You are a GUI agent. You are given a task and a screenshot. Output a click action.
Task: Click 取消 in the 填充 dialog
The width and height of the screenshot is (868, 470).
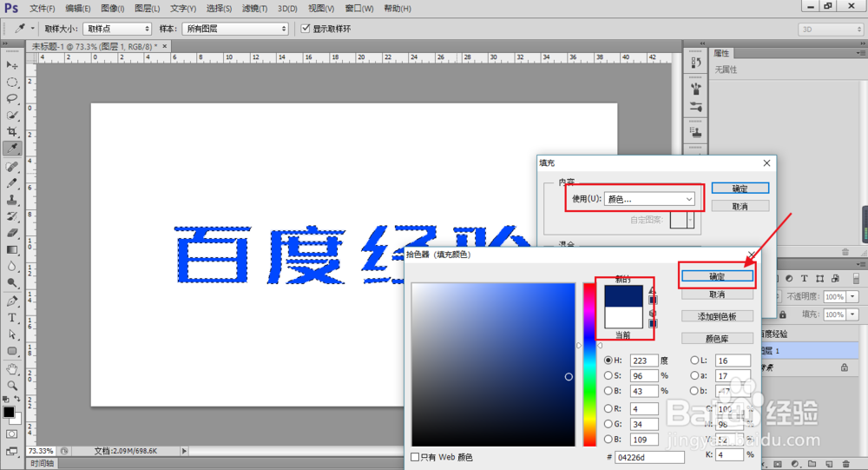tap(740, 206)
